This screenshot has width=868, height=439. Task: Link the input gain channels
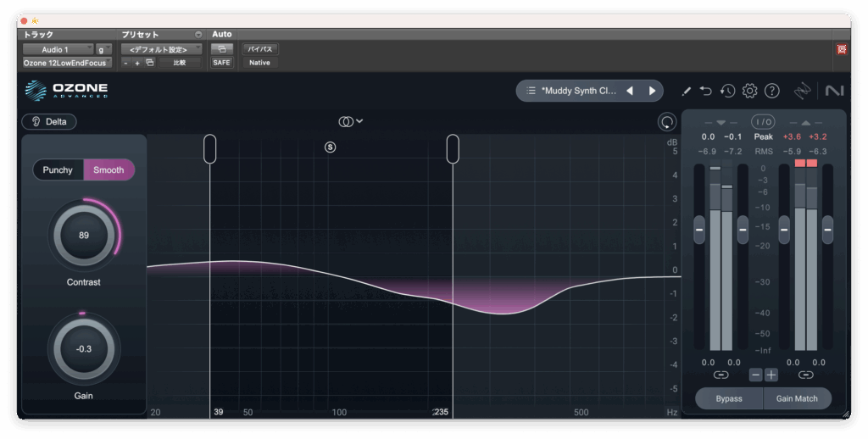click(x=721, y=375)
